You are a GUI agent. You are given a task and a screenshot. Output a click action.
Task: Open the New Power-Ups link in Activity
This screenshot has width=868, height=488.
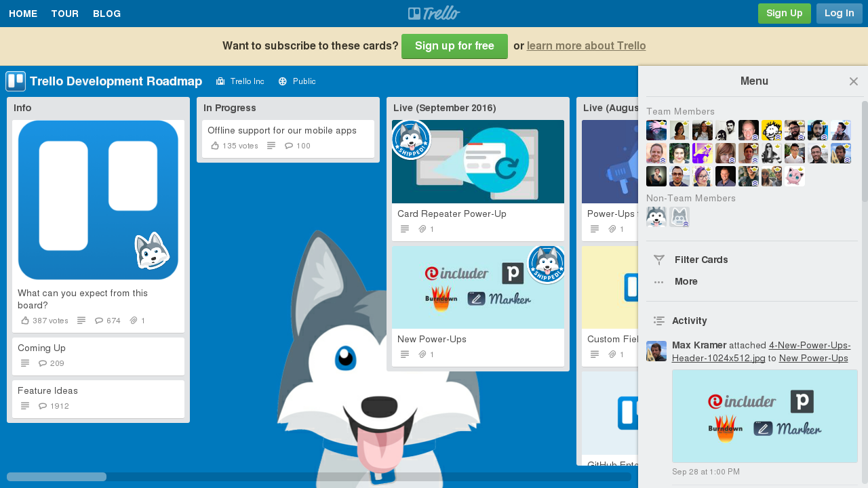pos(814,358)
